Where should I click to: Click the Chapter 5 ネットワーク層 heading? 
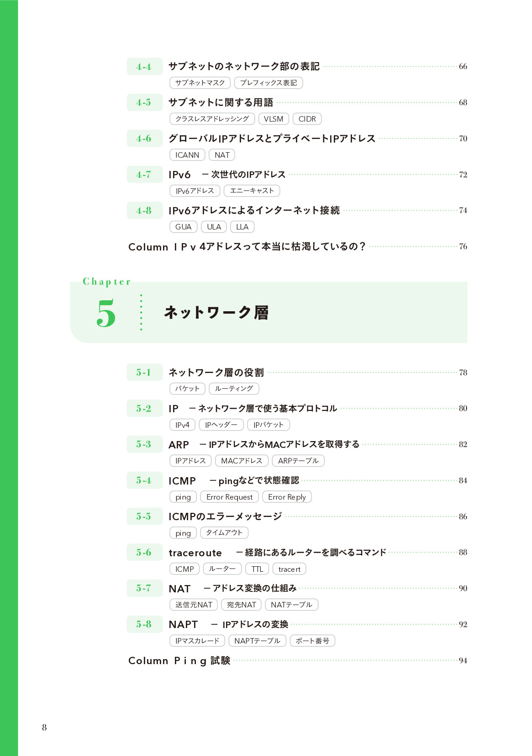[x=216, y=313]
